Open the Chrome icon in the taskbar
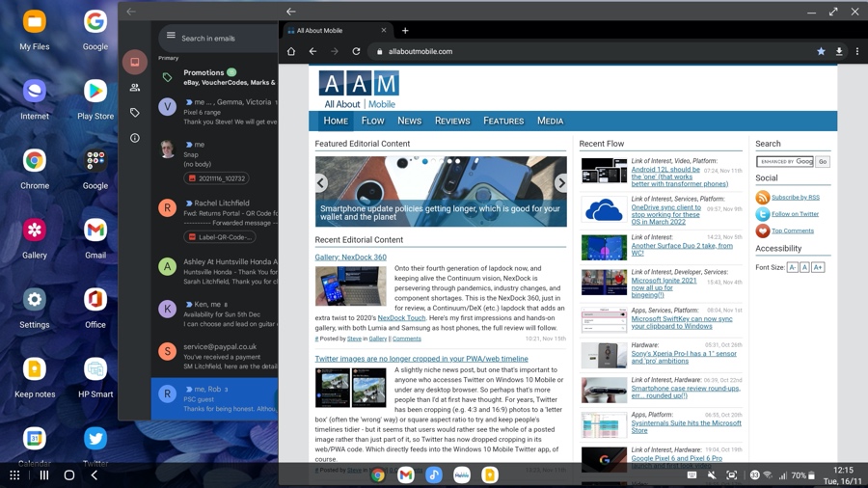Viewport: 868px width, 488px height. point(378,474)
